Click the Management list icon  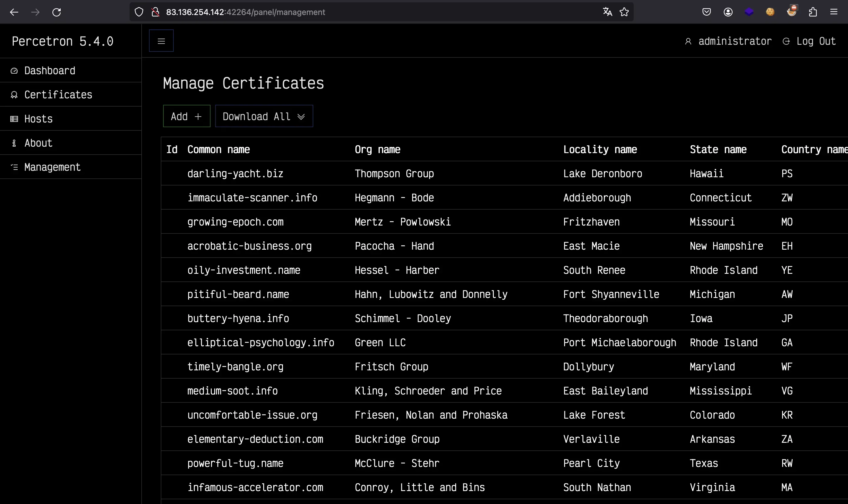click(14, 167)
